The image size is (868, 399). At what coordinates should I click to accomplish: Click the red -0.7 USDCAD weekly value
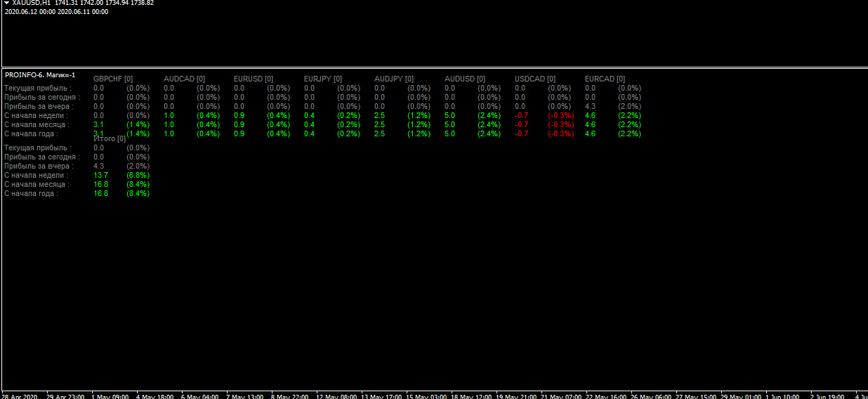tap(522, 116)
